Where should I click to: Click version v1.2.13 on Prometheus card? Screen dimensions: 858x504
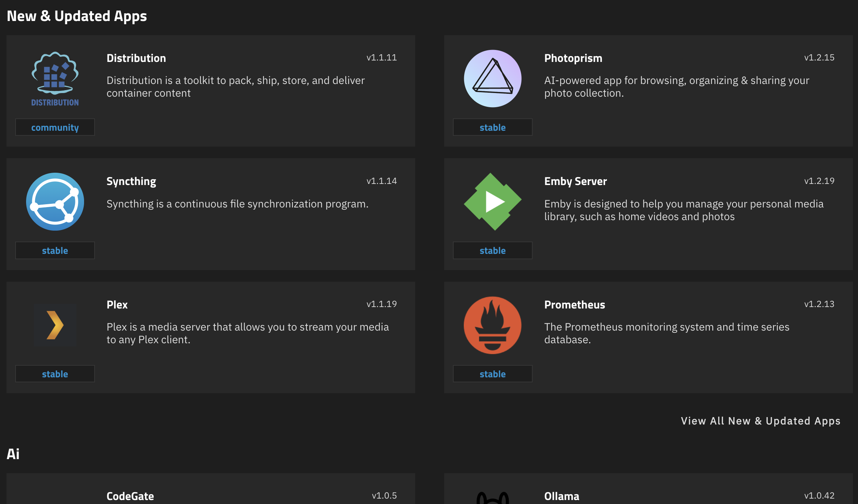point(819,304)
